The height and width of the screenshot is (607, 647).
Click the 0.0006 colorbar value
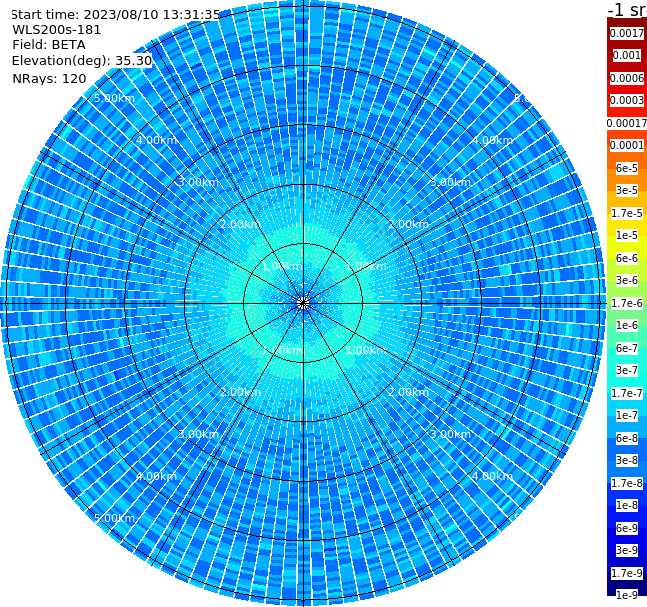tap(627, 78)
